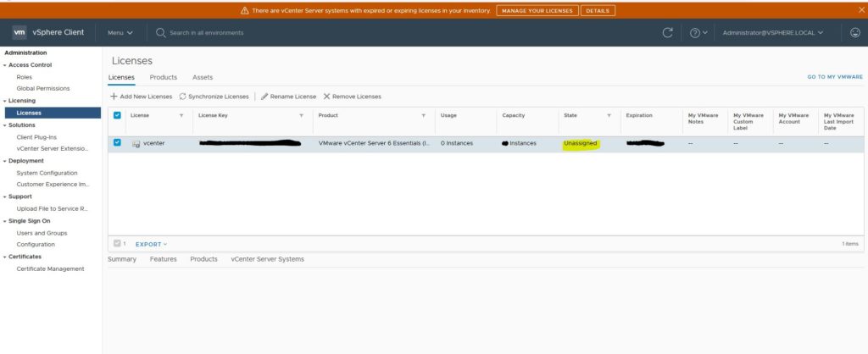This screenshot has height=354, width=868.
Task: Click the VMware vCenter Server 6 Essentials cell
Action: coord(374,143)
